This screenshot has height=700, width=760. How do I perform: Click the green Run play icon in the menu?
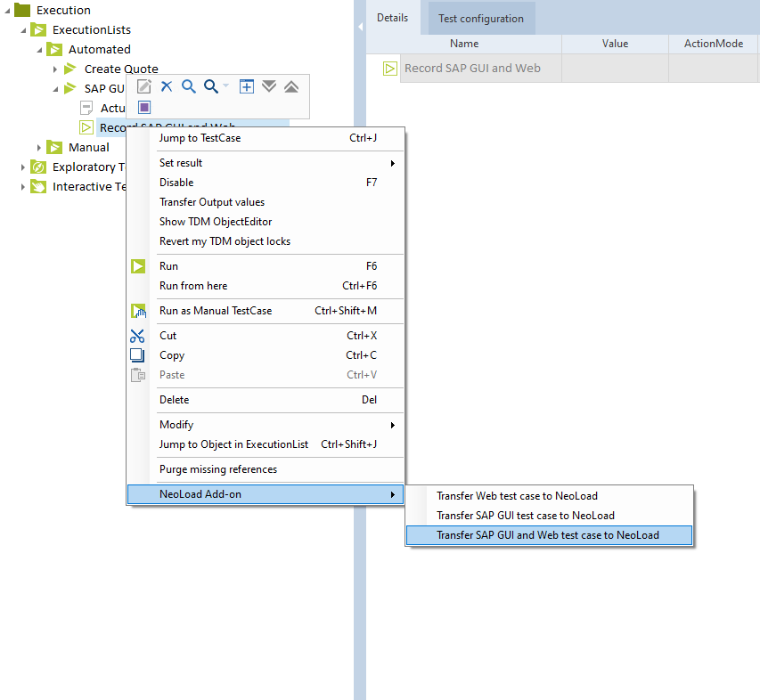pyautogui.click(x=138, y=265)
